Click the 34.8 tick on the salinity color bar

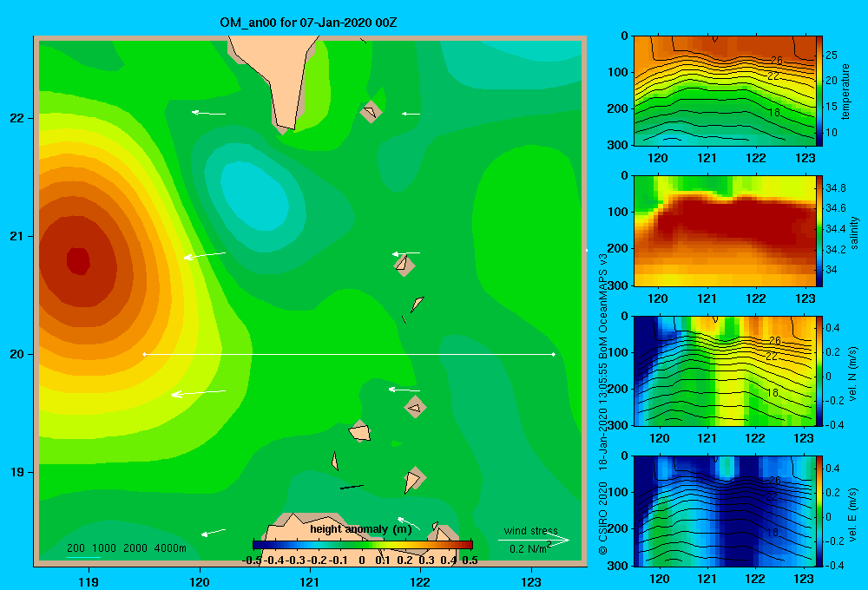(x=835, y=188)
